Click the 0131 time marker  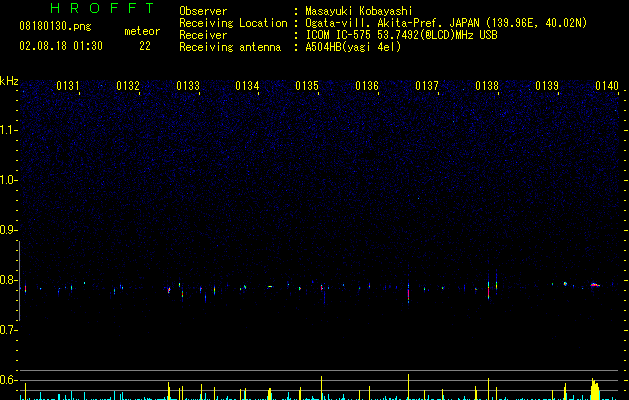(68, 86)
